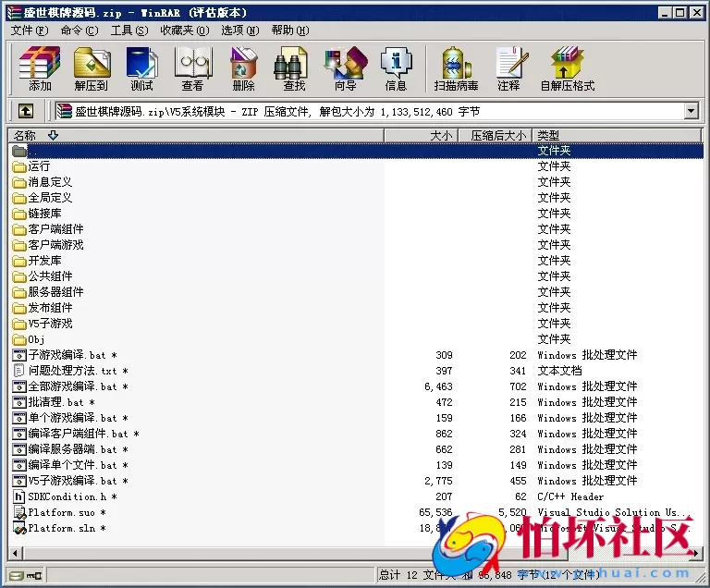Click the 文本文档 type cell
This screenshot has height=588, width=710.
[559, 371]
